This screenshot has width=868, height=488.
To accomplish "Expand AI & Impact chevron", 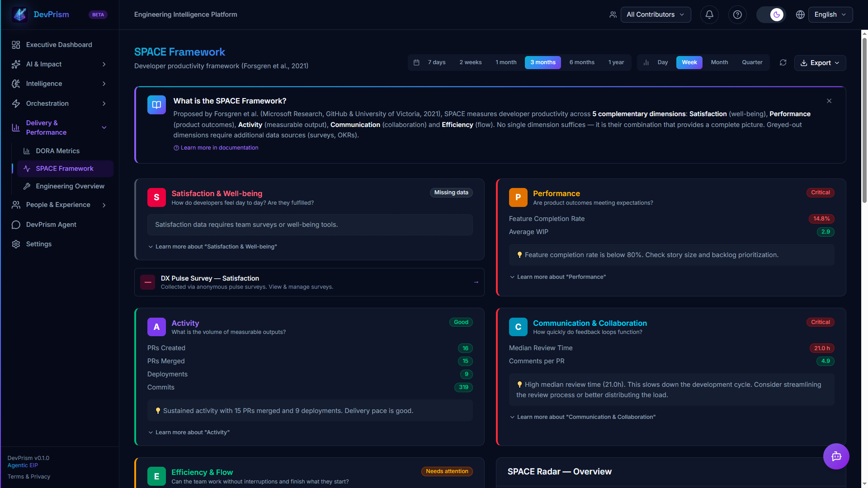I will [104, 64].
